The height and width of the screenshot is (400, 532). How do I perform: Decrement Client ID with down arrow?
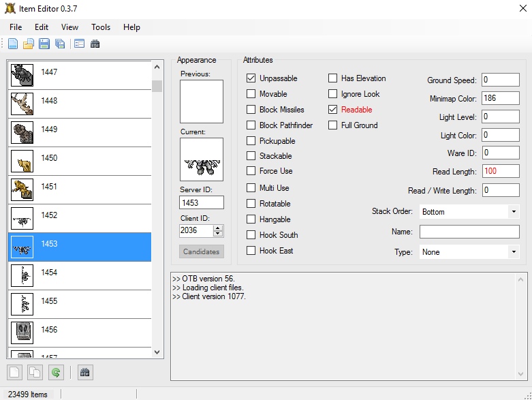tap(218, 234)
